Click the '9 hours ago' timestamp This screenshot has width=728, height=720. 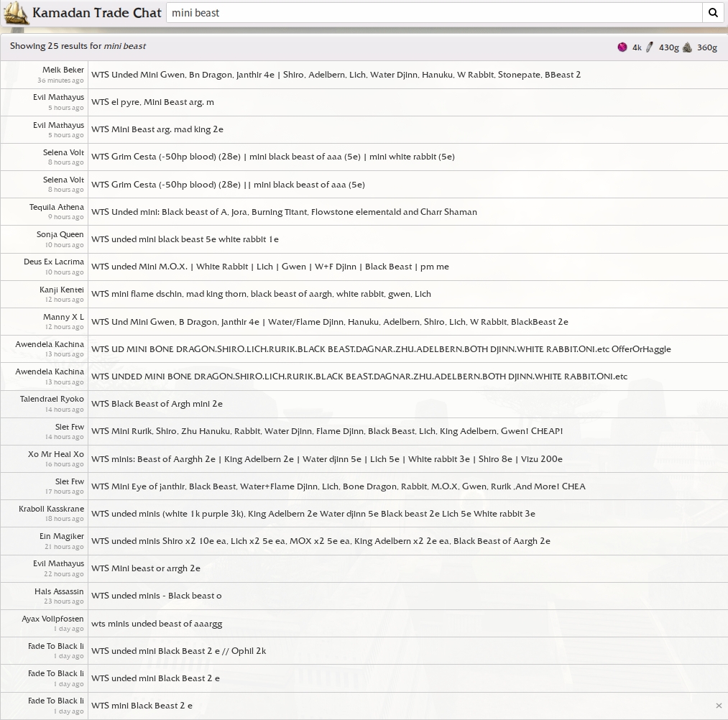coord(66,217)
